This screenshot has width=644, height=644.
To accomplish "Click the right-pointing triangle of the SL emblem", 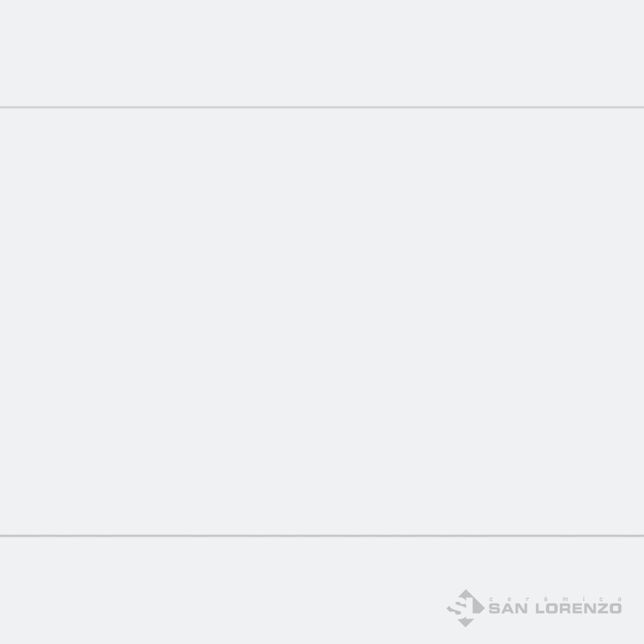I will 479,606.
